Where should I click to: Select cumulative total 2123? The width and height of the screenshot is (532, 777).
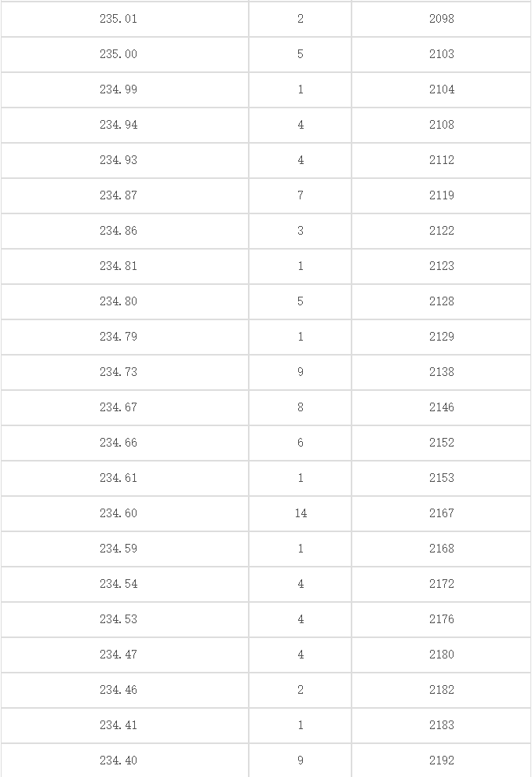[441, 266]
